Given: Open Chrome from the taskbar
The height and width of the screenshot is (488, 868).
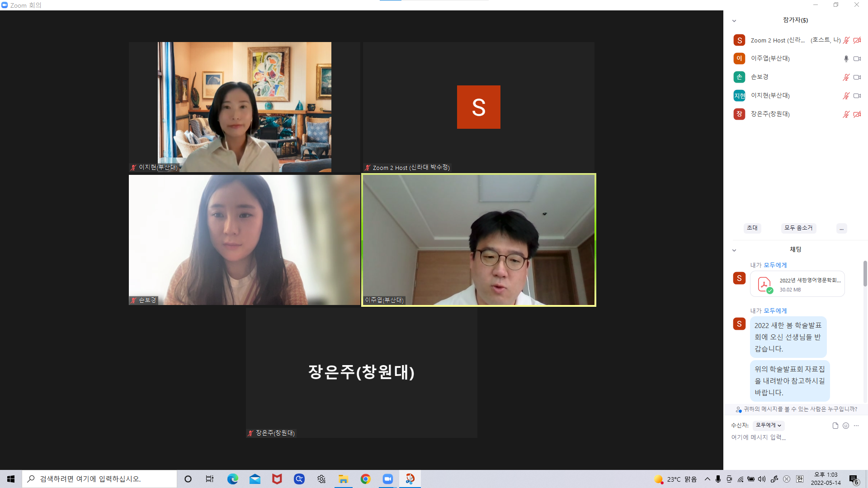Looking at the screenshot, I should coord(366,479).
